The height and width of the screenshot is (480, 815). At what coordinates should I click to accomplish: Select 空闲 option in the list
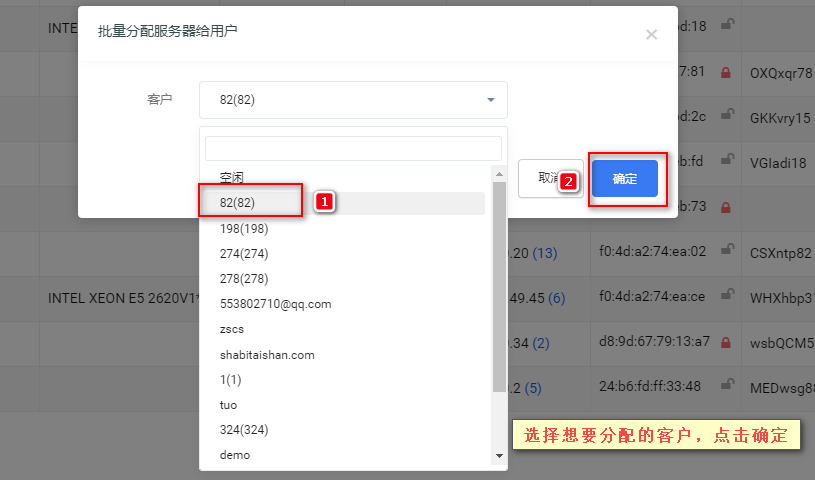pos(345,177)
